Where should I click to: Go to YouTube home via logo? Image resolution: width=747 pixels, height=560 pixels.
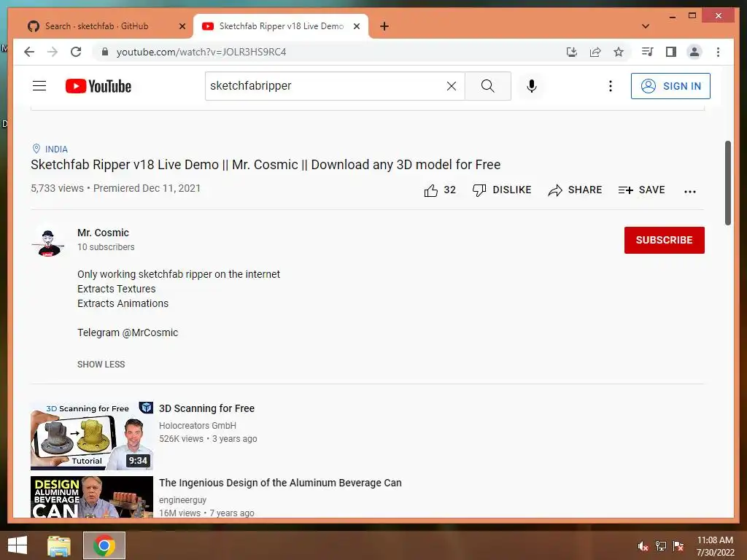pos(98,86)
